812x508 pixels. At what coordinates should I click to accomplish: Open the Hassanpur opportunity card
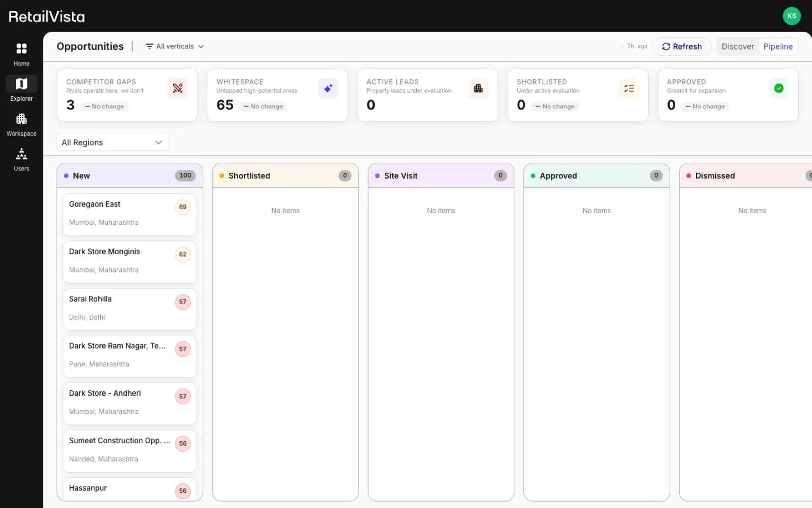coord(130,489)
